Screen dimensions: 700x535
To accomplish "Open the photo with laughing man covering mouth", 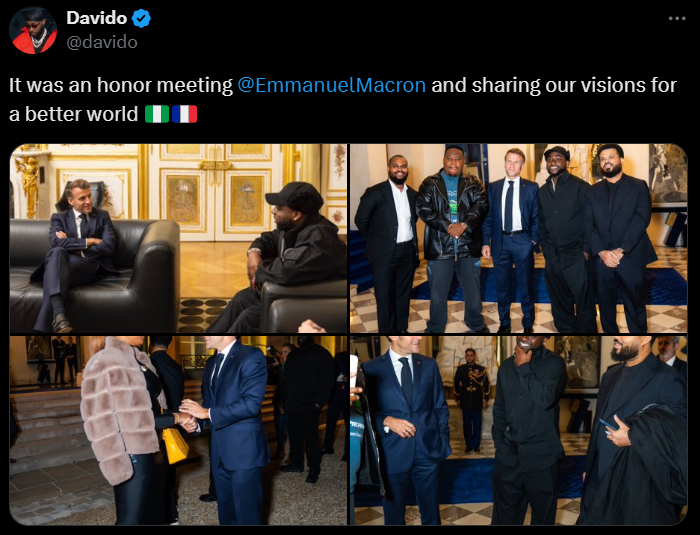I will 519,431.
